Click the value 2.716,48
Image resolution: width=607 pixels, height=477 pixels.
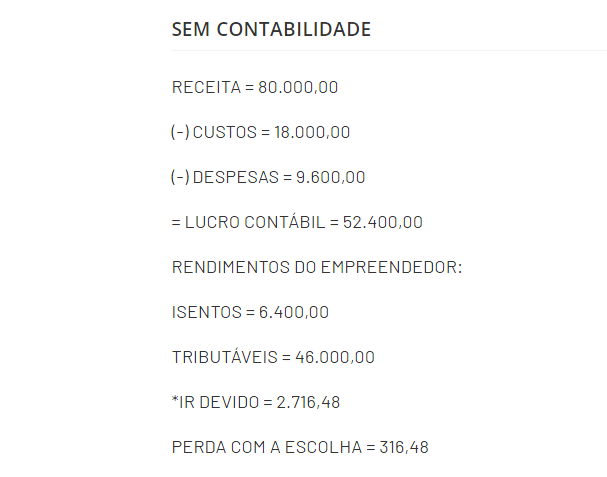308,402
